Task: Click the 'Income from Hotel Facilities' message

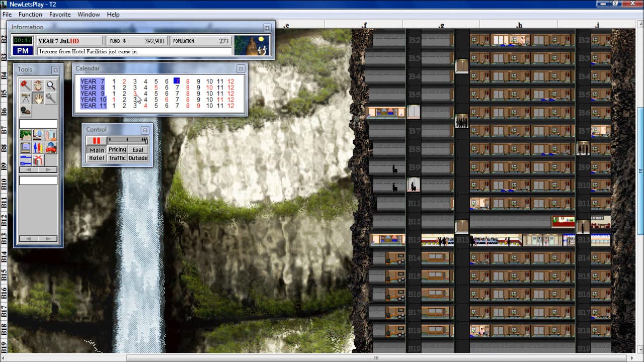Action: (135, 51)
